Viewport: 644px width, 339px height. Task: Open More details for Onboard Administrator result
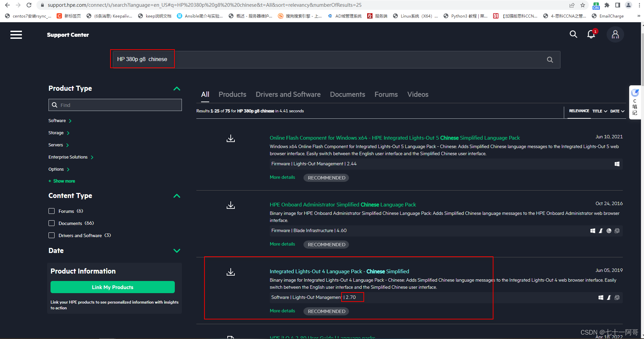click(x=282, y=244)
